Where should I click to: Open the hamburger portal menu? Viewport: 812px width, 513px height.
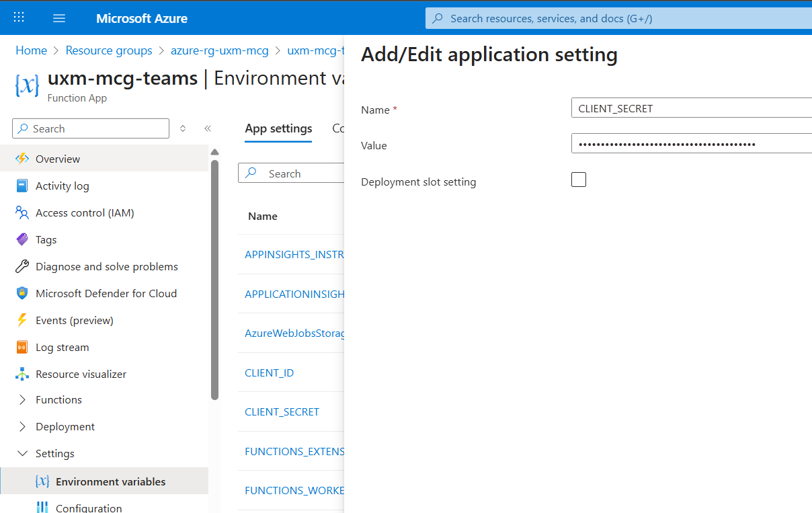tap(59, 18)
